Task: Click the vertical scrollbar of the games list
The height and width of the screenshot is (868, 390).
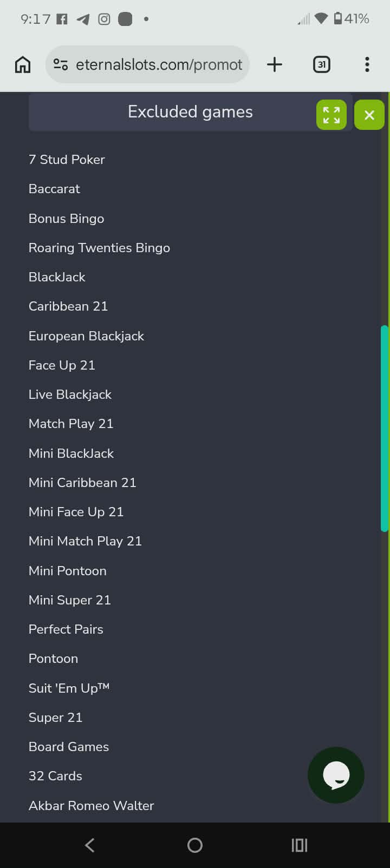Action: pos(385,428)
